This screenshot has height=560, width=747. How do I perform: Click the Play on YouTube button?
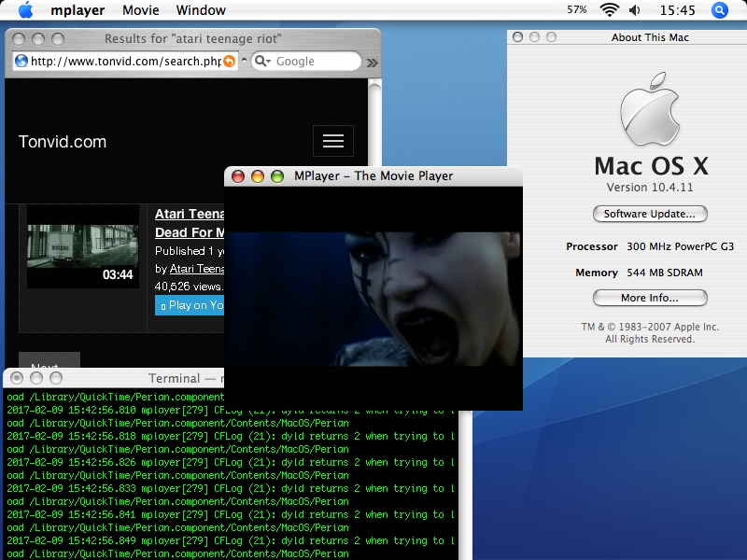(190, 305)
